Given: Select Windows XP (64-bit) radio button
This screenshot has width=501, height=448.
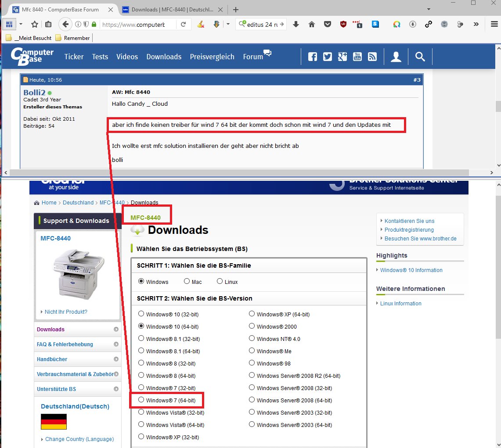Looking at the screenshot, I should pos(252,314).
